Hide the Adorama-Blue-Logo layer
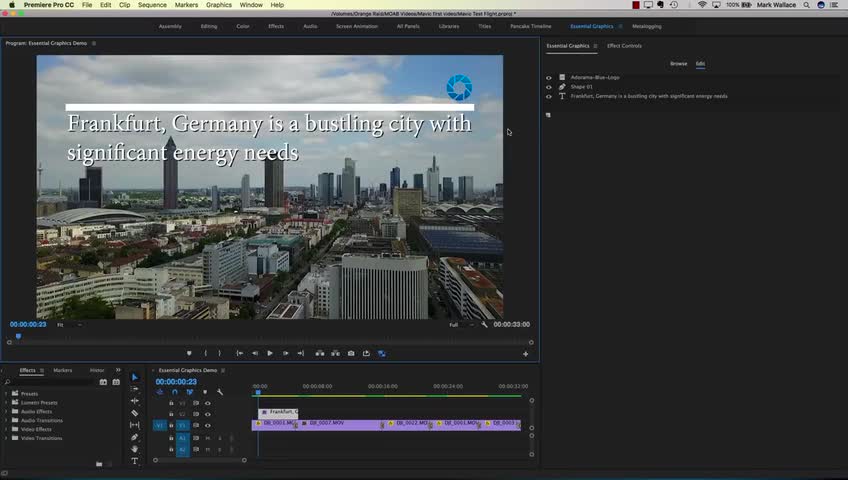The width and height of the screenshot is (848, 480). (x=548, y=77)
